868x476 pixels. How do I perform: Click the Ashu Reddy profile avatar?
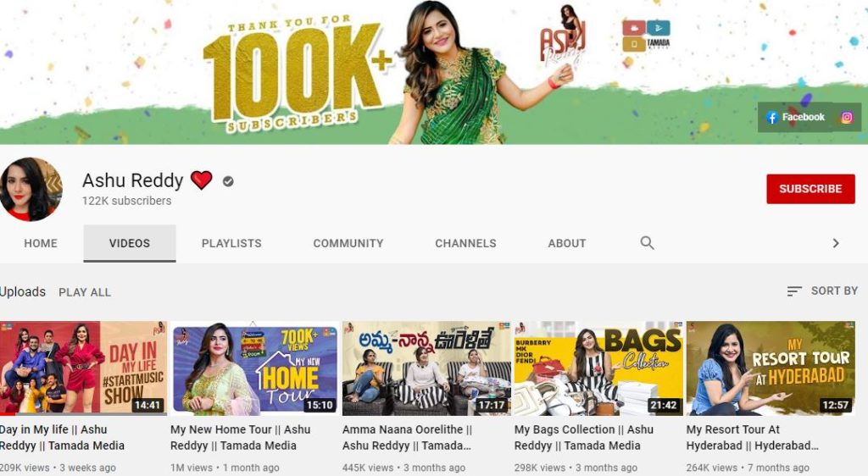tap(31, 189)
